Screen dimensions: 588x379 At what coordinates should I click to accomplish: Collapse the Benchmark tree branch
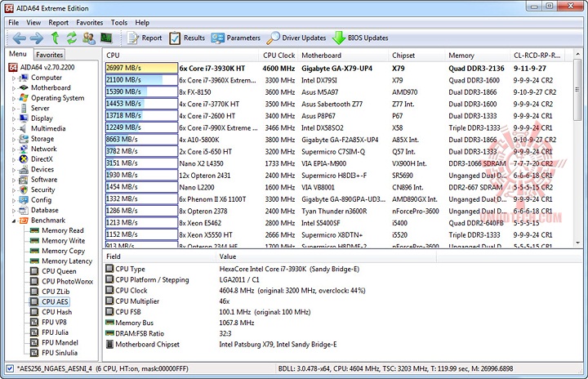click(x=14, y=221)
